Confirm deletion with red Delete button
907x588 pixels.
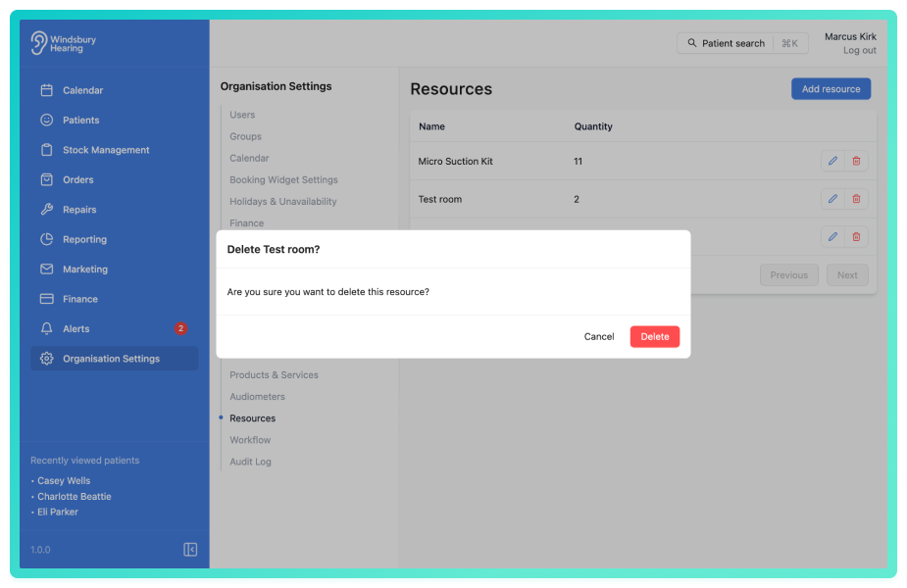[x=655, y=336]
